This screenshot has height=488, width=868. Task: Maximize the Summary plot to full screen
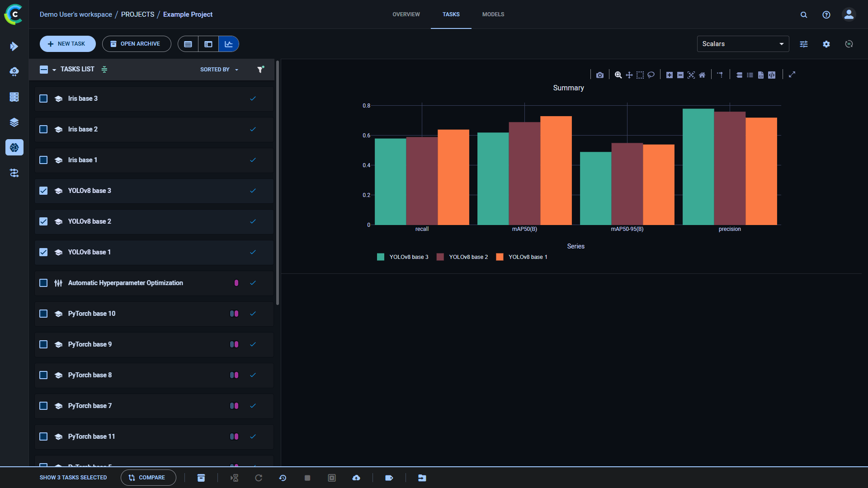point(792,75)
